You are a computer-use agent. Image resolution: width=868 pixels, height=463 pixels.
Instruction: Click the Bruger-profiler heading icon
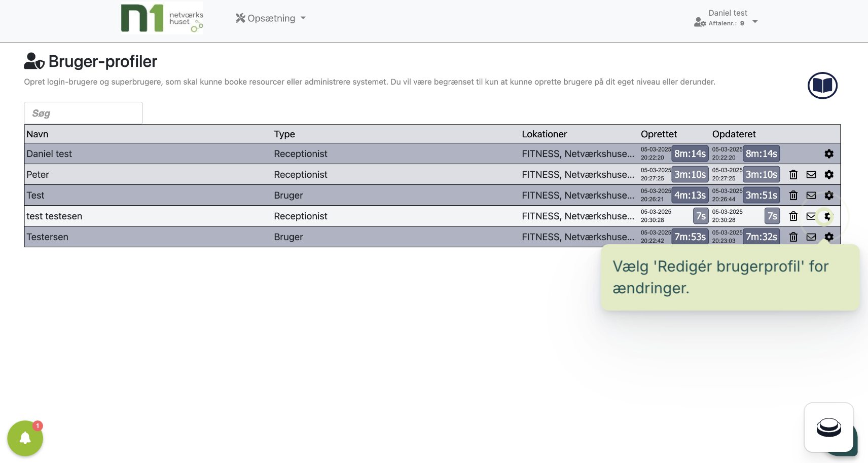coord(34,61)
